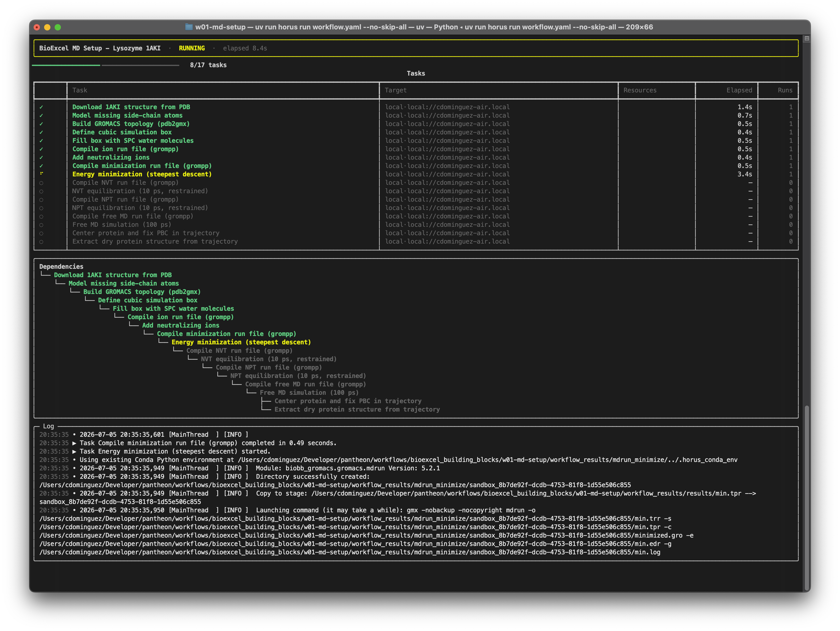
Task: Click the Resources column header
Action: (640, 90)
